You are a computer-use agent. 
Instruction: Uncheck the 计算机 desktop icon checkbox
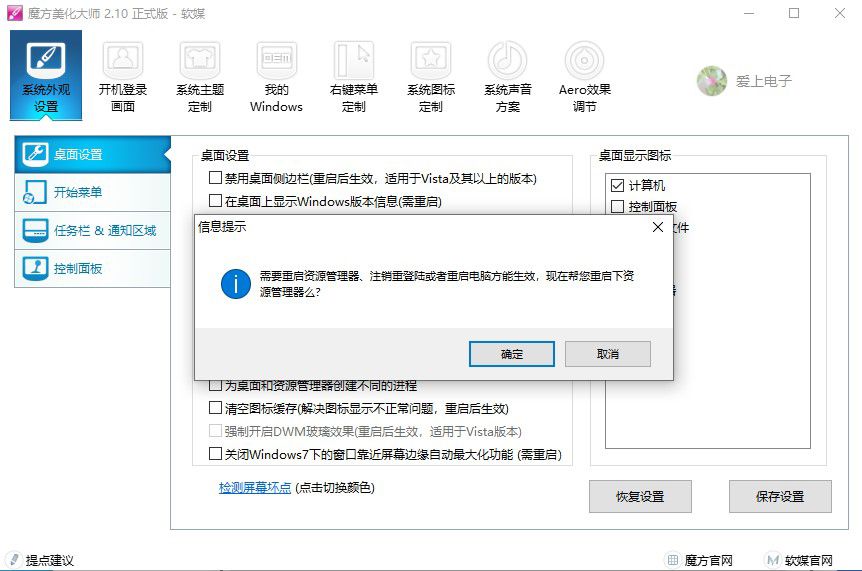(x=617, y=186)
